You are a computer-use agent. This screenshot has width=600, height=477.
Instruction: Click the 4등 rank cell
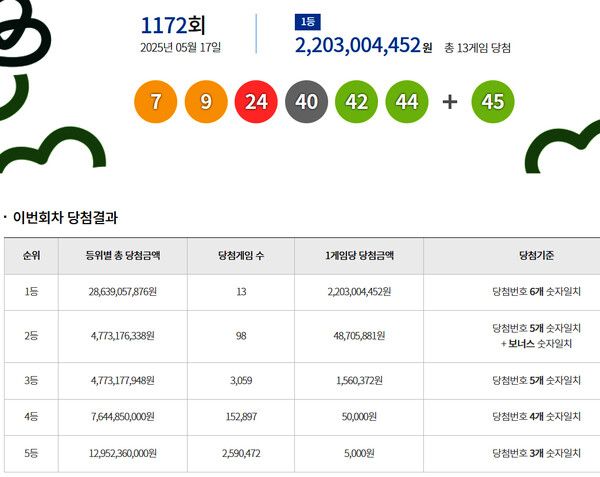[31, 417]
